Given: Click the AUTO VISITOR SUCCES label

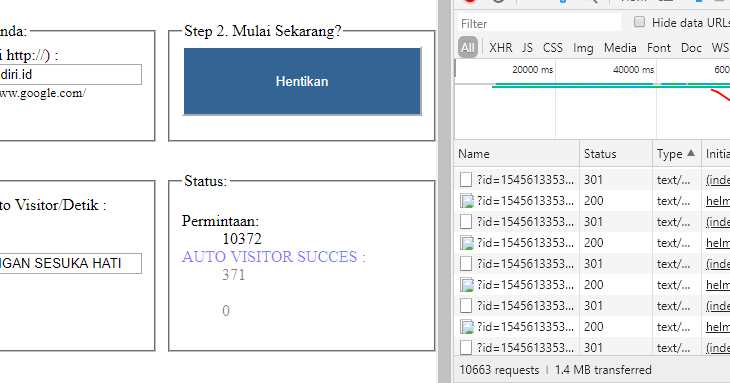Looking at the screenshot, I should click(x=274, y=256).
